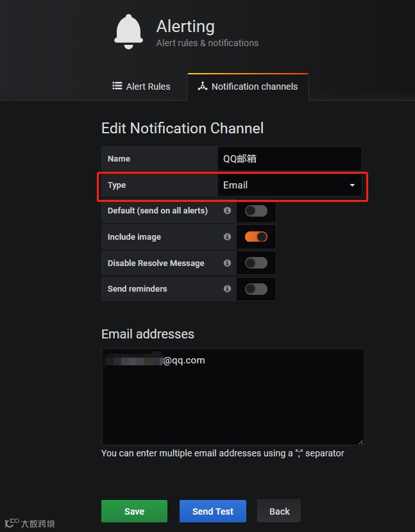Click the Send Test button
This screenshot has width=415, height=532.
(212, 511)
